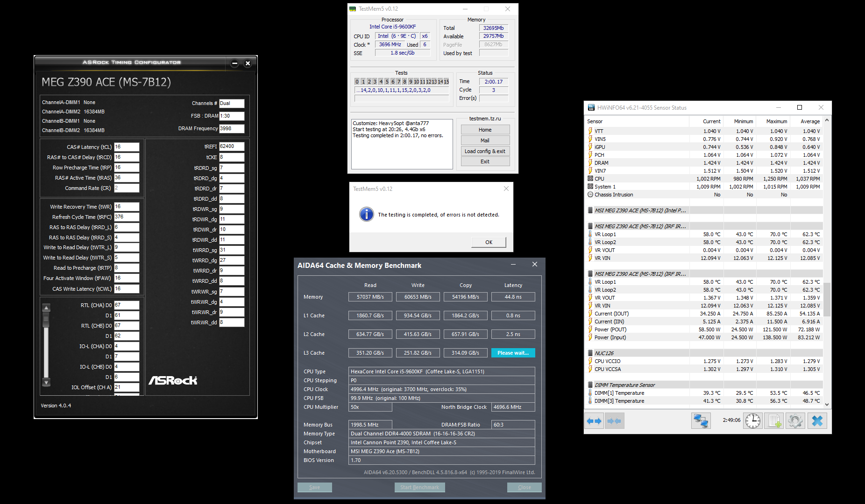Click the lightning icon beside the DRAM sensor

click(590, 163)
